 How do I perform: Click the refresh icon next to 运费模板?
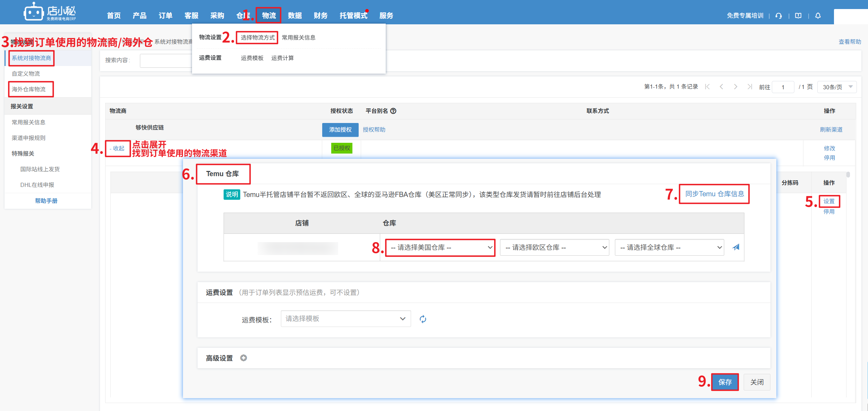423,319
